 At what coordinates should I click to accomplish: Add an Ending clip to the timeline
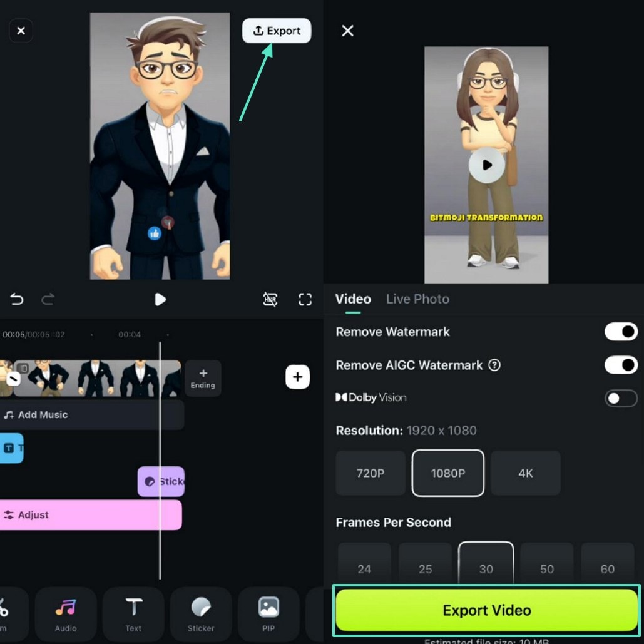tap(203, 378)
